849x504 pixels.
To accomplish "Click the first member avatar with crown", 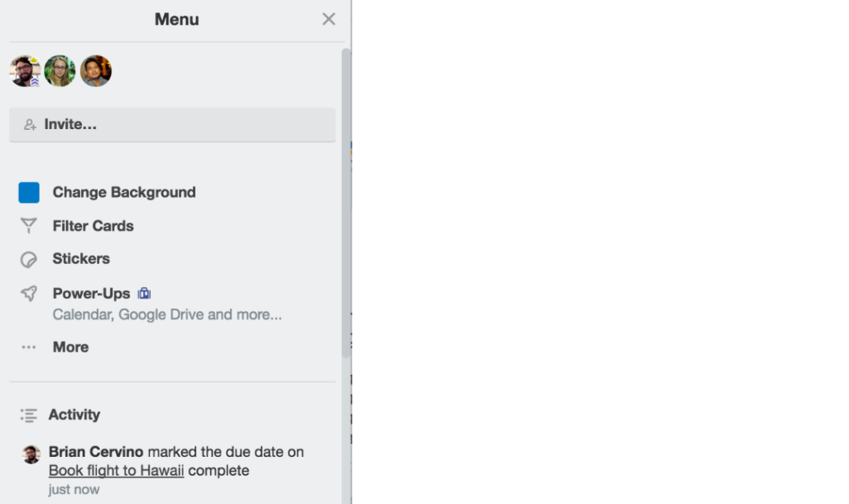I will [x=25, y=71].
